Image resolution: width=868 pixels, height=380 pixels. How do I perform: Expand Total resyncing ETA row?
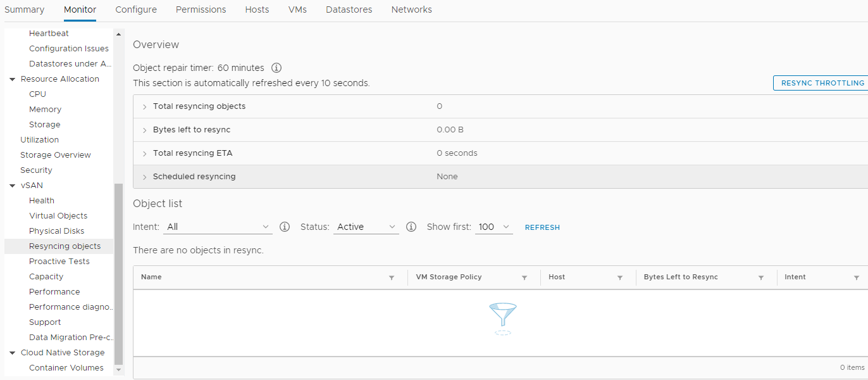pyautogui.click(x=144, y=153)
